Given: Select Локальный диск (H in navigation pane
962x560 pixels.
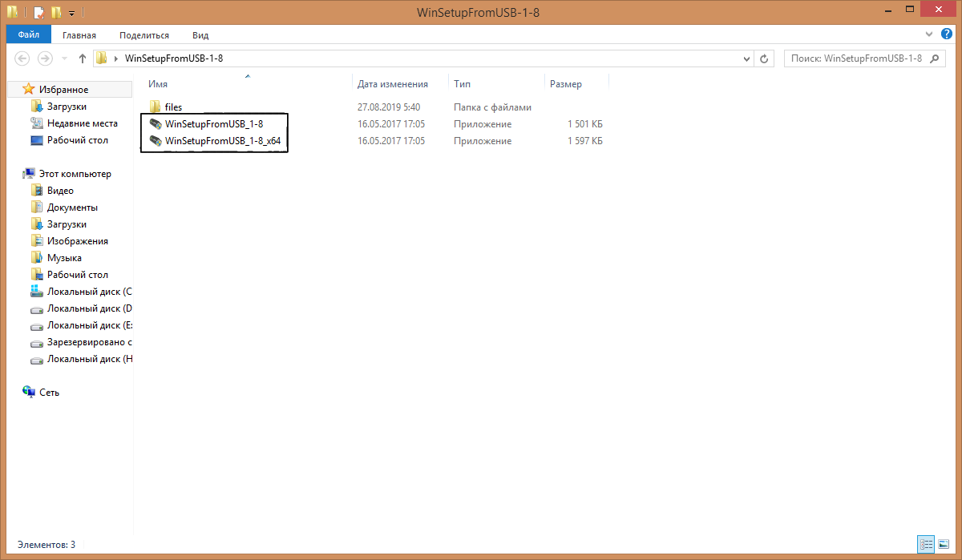Looking at the screenshot, I should point(90,359).
